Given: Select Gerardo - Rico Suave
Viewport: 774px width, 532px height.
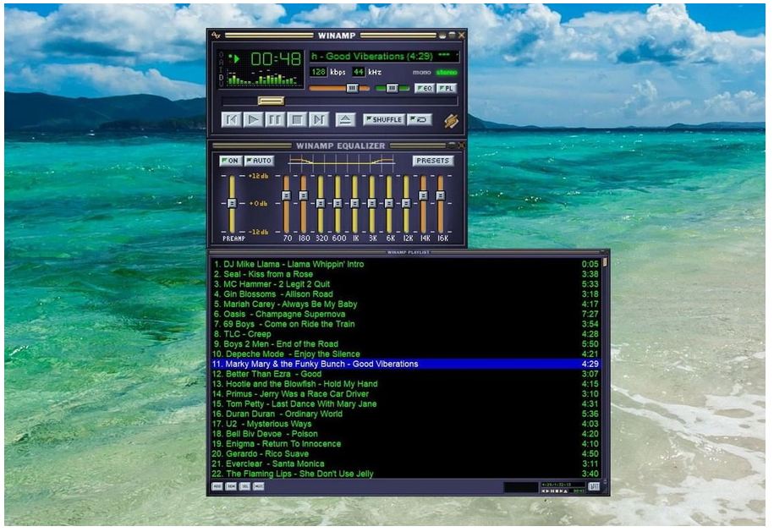Looking at the screenshot, I should 405,453.
